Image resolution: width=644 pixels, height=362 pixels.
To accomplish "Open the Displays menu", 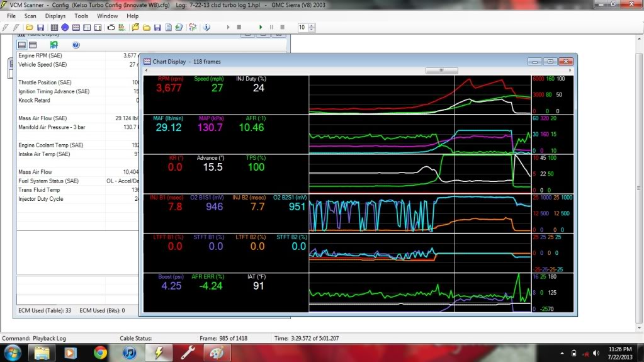I will pyautogui.click(x=55, y=16).
